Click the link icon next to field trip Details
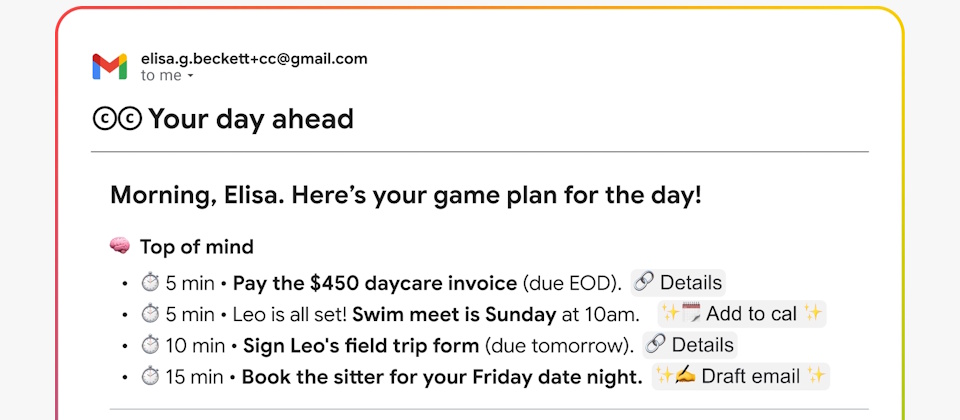960x420 pixels. [x=656, y=346]
